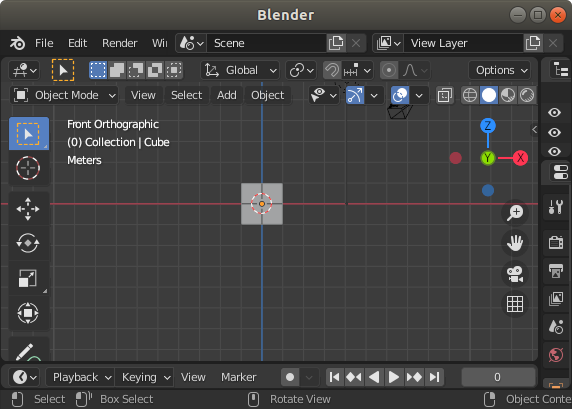Open the viewport View menu

point(143,95)
